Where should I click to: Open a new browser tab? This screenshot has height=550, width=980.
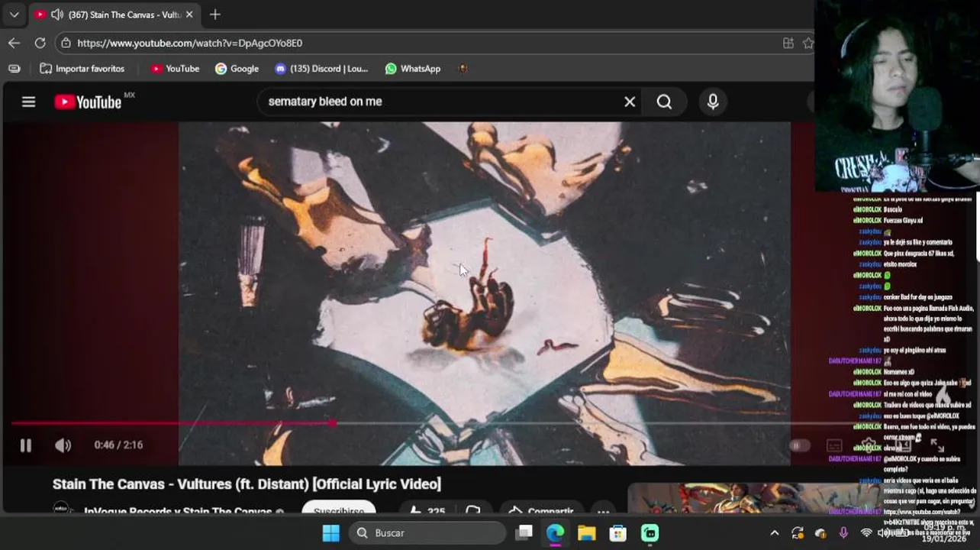pyautogui.click(x=215, y=15)
